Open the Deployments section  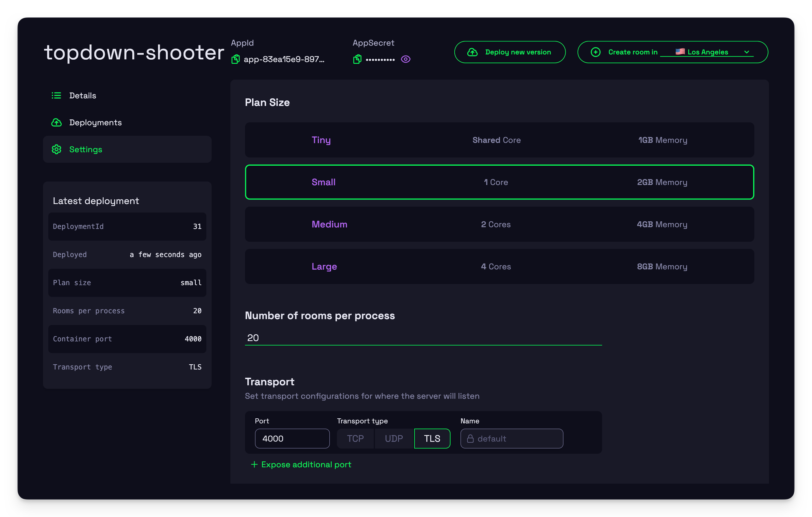[95, 123]
